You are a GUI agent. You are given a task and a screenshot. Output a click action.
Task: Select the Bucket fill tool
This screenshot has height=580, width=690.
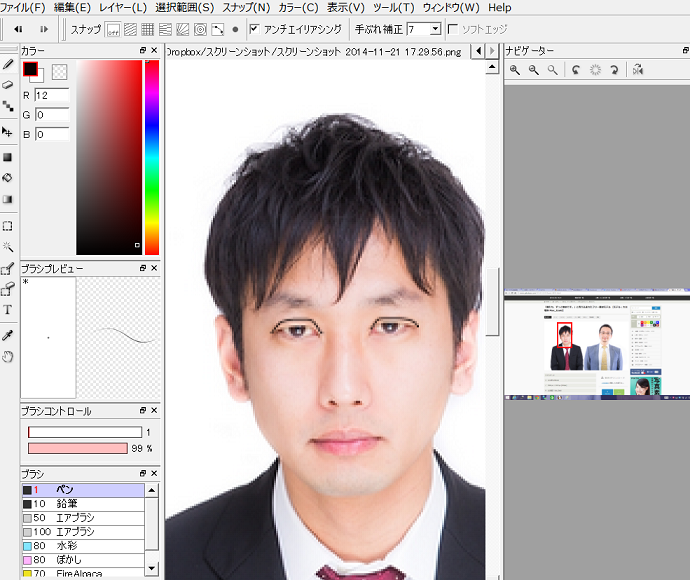[x=8, y=178]
